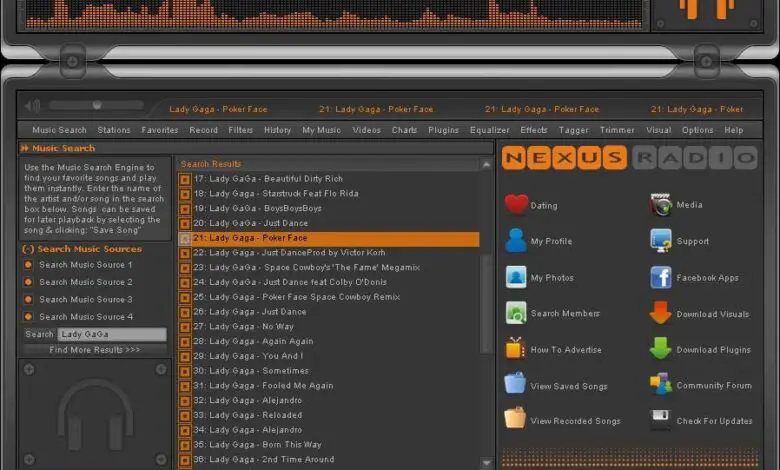Open the Record menu
This screenshot has height=470, width=780.
pos(203,130)
